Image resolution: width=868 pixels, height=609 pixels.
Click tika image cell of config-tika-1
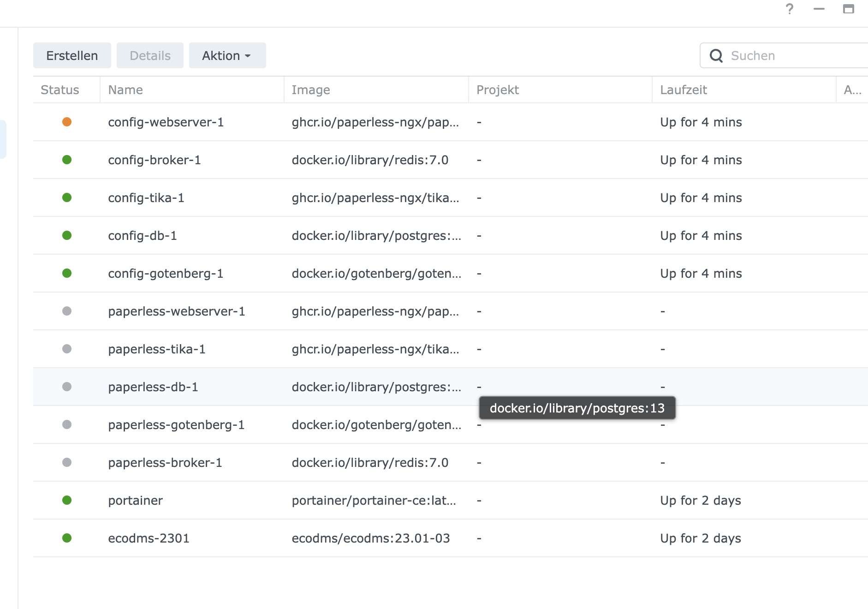(x=375, y=198)
